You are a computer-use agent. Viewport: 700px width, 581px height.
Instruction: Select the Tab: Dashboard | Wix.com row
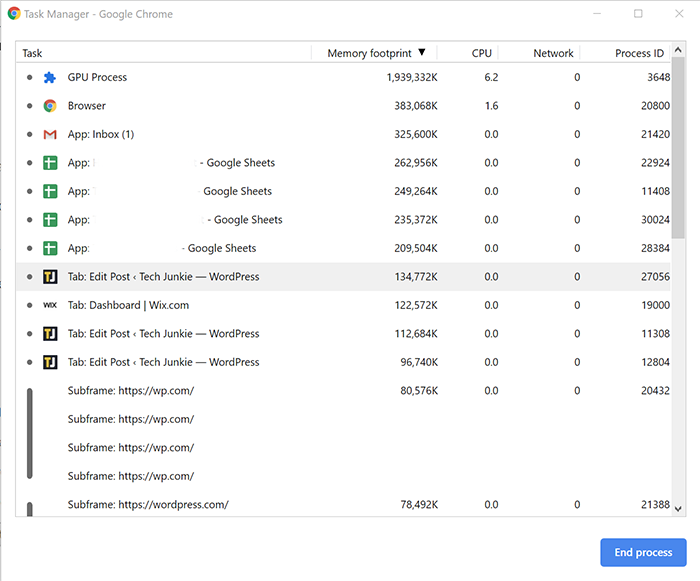coord(343,305)
